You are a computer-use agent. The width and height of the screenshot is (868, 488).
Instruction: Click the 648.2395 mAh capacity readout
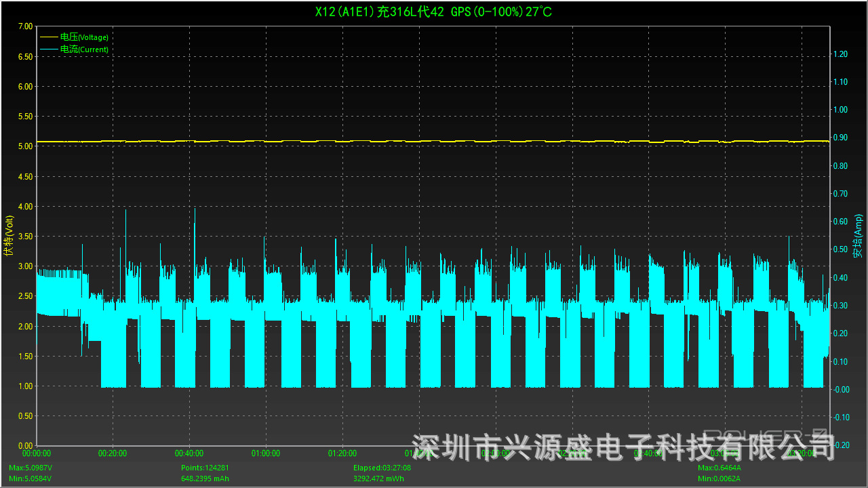coord(204,479)
